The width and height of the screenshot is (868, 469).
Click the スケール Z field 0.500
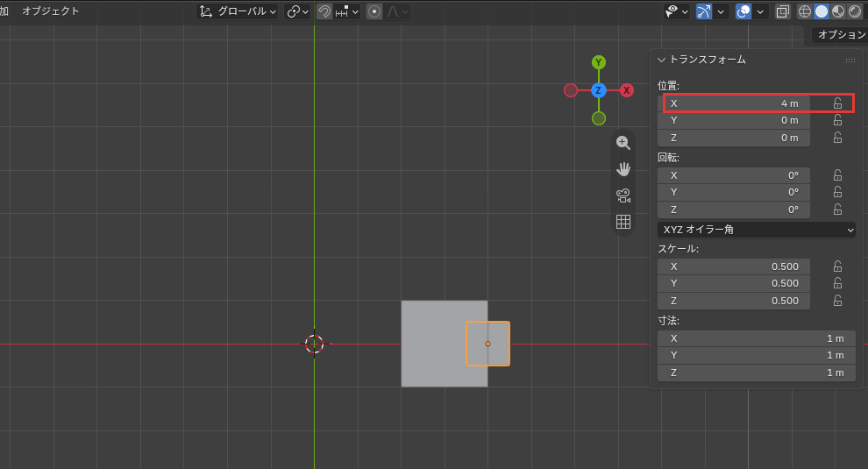coord(734,302)
